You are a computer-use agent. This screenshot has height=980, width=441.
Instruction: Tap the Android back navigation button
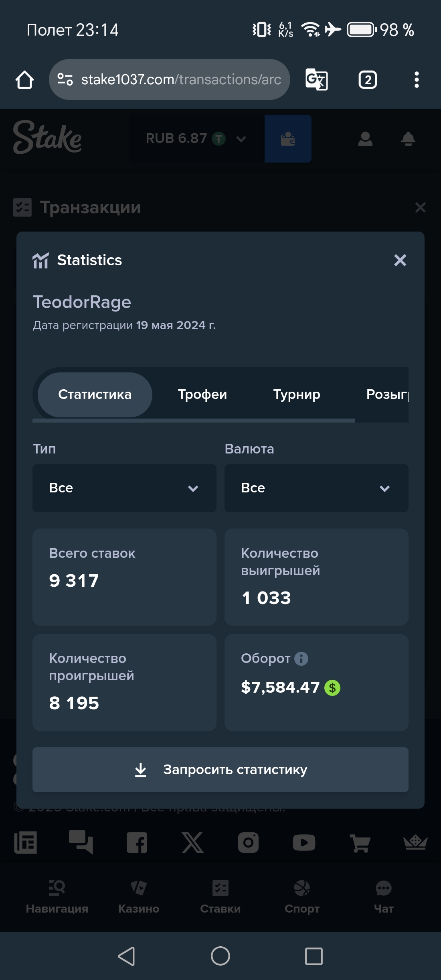[127, 956]
